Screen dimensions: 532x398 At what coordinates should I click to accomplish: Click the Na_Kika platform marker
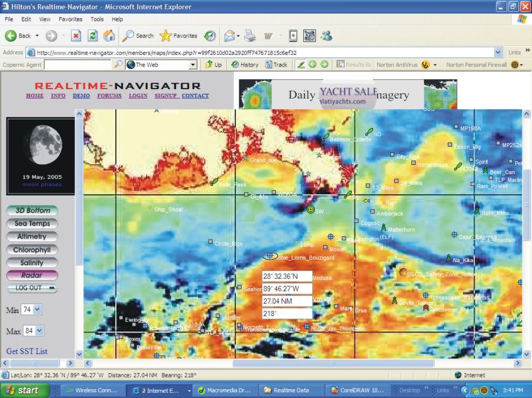click(448, 258)
